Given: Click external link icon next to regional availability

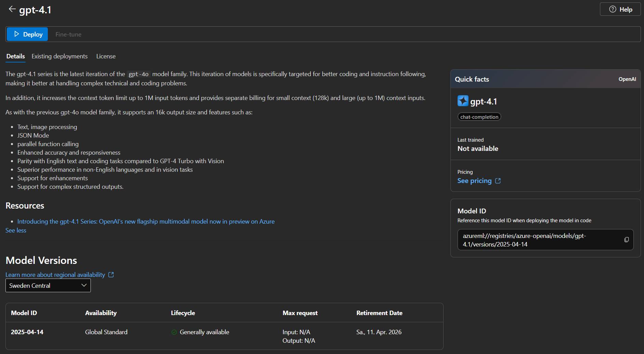Looking at the screenshot, I should [111, 275].
